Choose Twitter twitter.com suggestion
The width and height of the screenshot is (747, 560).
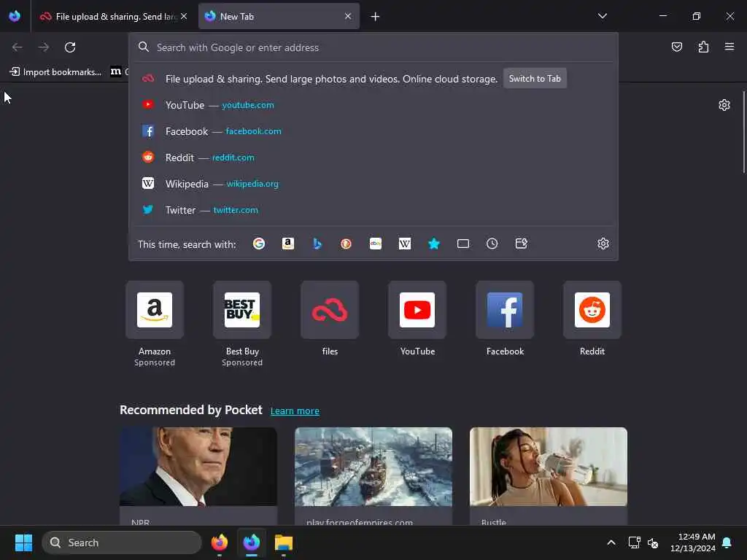pyautogui.click(x=373, y=210)
